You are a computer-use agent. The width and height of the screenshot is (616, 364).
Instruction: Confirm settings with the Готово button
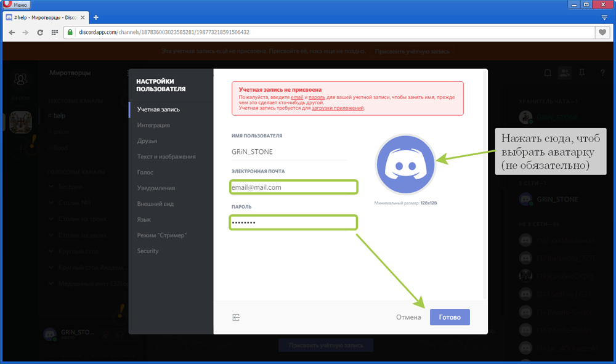(x=450, y=317)
